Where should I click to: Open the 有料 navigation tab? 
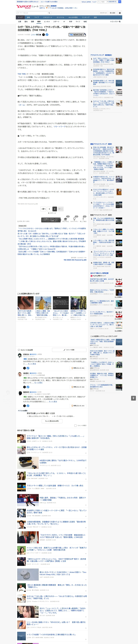pyautogui.click(x=95, y=17)
